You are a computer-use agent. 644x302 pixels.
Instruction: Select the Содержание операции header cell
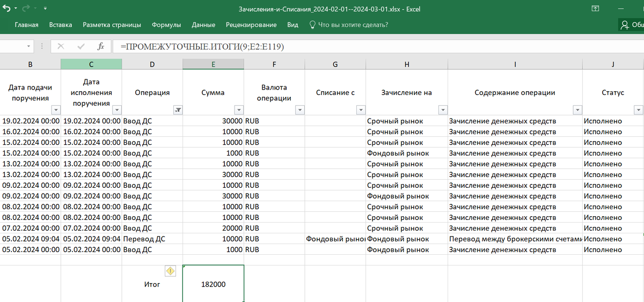(x=515, y=92)
